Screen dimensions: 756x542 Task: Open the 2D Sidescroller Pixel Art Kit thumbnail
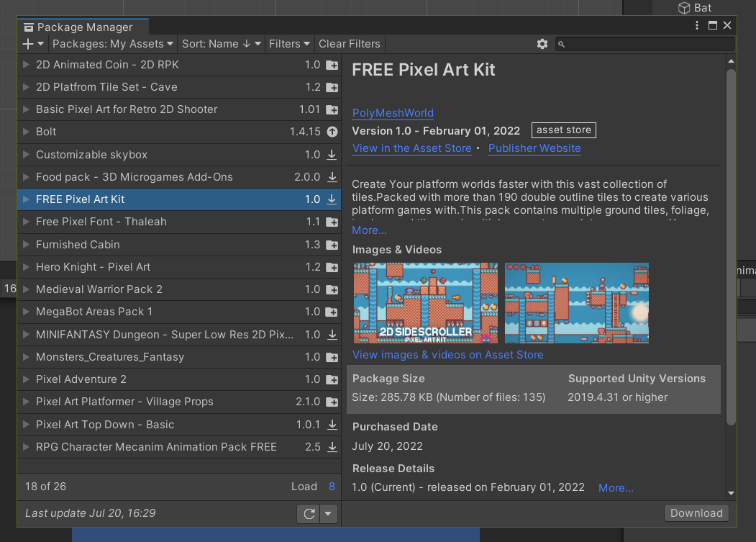click(x=426, y=303)
